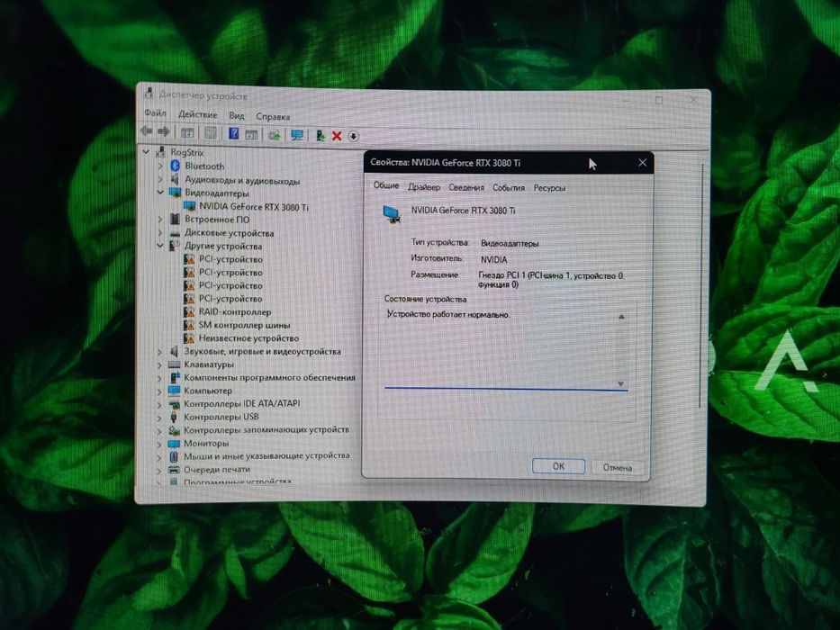Click the warning icon of Неизвестное устройство
Screen dimensions: 840x630
(189, 338)
